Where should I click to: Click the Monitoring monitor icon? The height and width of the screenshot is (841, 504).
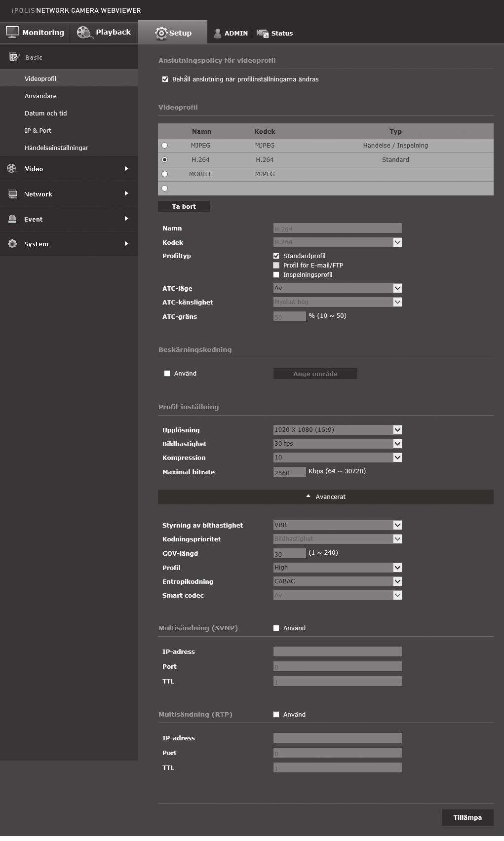tap(12, 32)
